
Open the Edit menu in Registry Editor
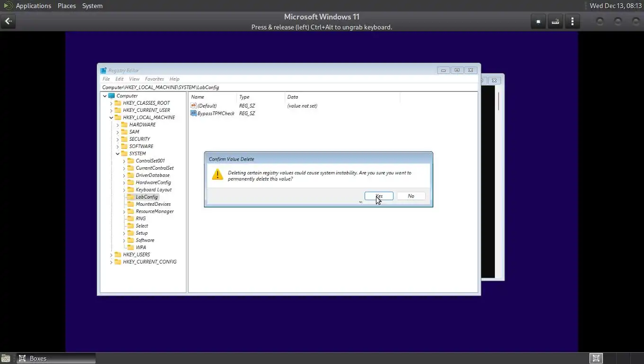119,79
